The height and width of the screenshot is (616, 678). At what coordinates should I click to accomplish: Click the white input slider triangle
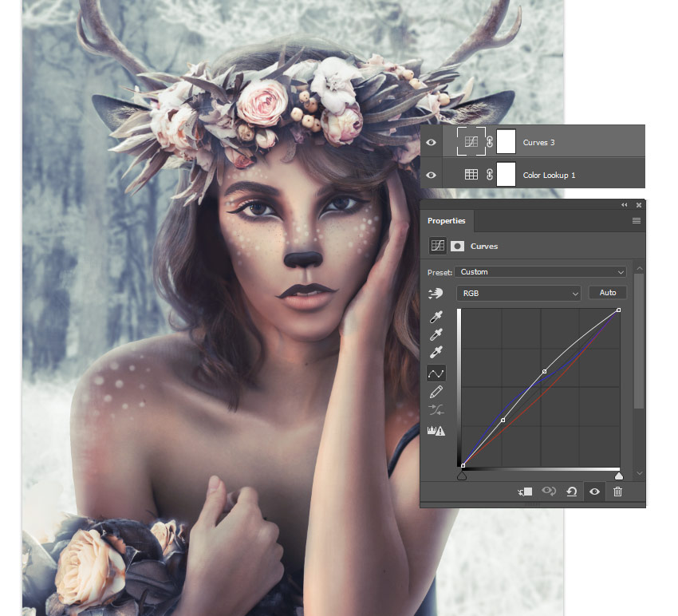619,476
